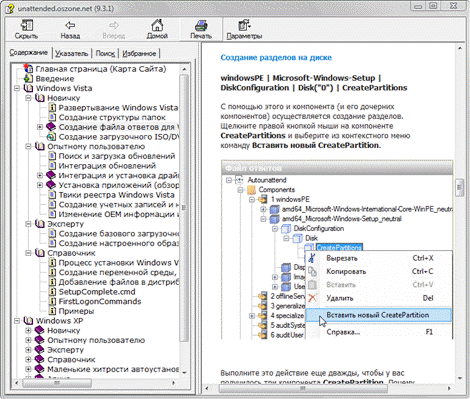Open the Избранное tab

point(139,53)
